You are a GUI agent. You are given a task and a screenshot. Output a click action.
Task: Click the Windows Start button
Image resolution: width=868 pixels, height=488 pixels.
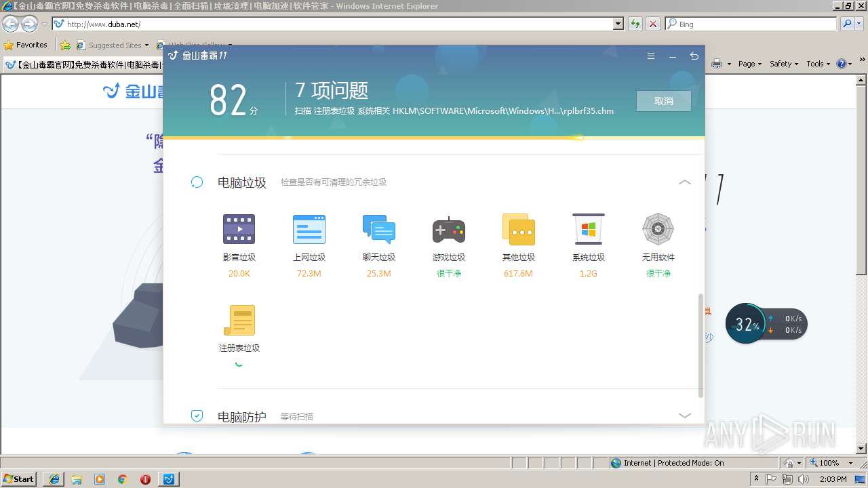coord(18,479)
